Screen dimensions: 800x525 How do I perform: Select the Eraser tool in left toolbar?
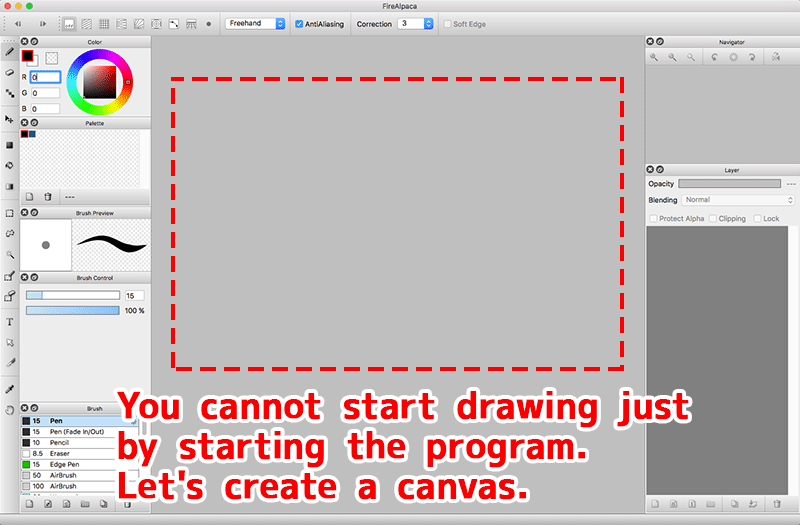click(9, 72)
